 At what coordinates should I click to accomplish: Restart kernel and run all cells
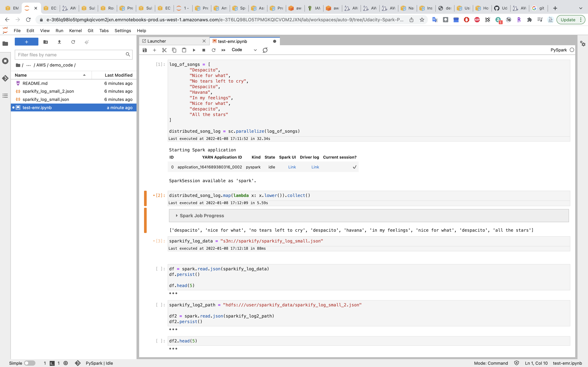[x=223, y=50]
